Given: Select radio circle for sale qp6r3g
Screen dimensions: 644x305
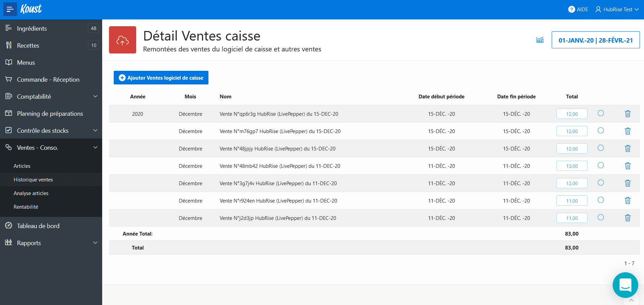Looking at the screenshot, I should point(601,113).
